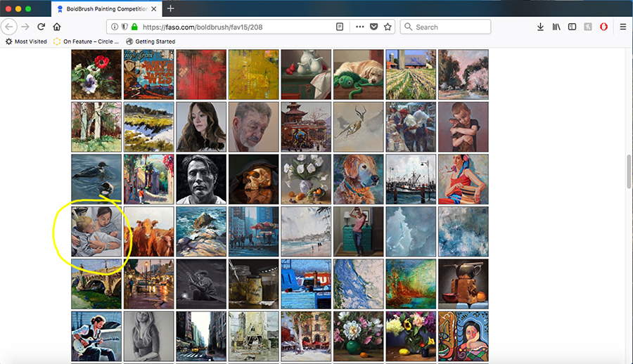
Task: Close the BoldBrush Painting Competition tab
Action: click(x=154, y=9)
